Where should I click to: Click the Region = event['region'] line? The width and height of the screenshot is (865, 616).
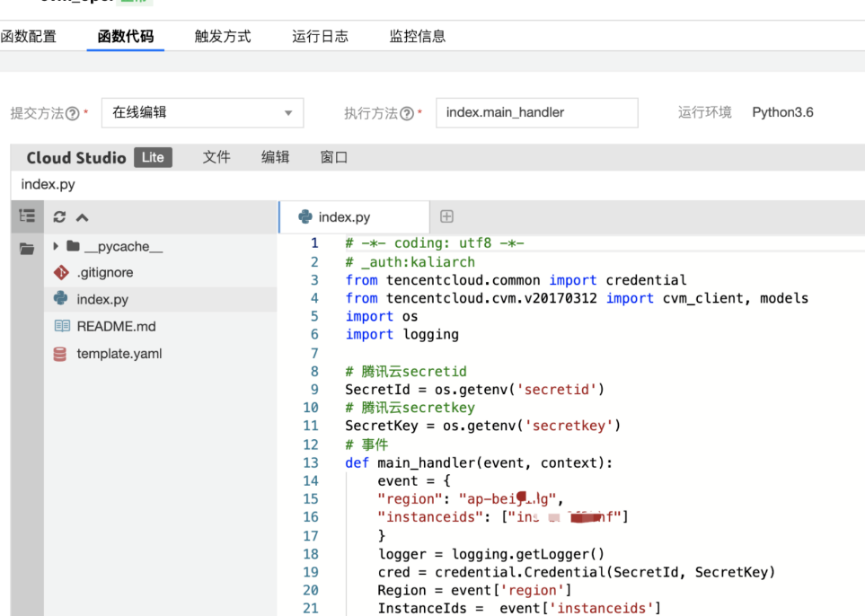[x=474, y=591]
